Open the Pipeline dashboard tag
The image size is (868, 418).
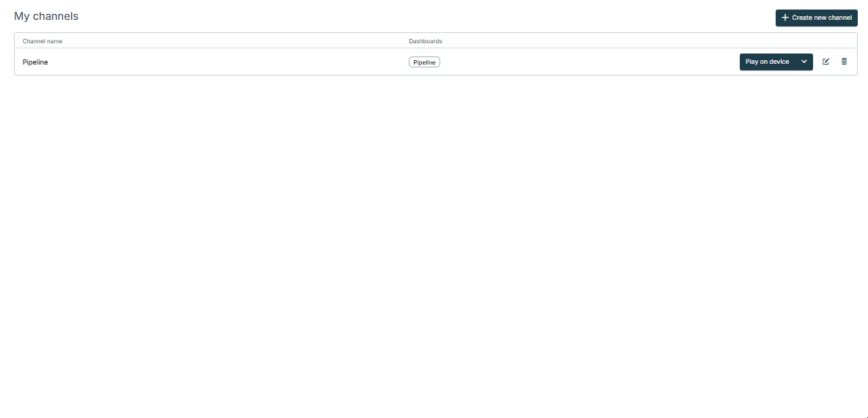pyautogui.click(x=425, y=62)
